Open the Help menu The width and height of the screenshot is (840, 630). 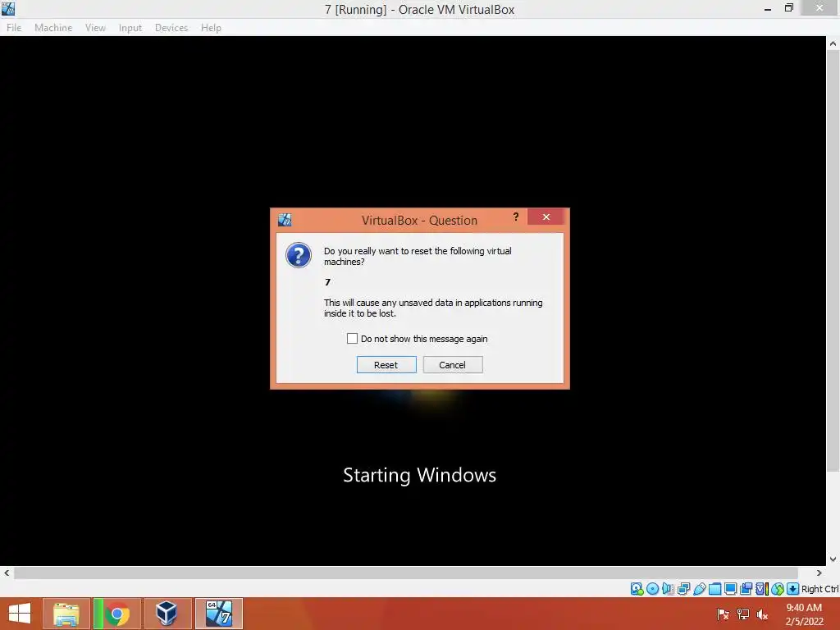pyautogui.click(x=211, y=28)
